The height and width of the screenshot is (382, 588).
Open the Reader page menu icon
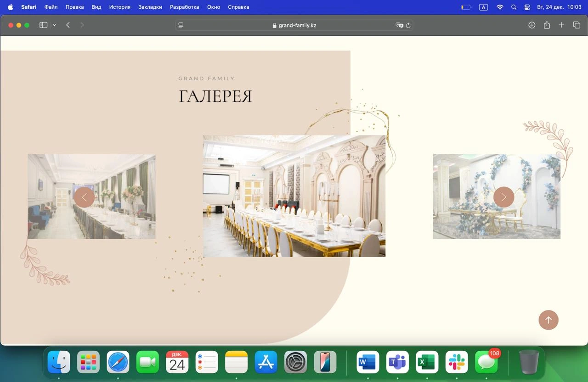[x=181, y=25]
